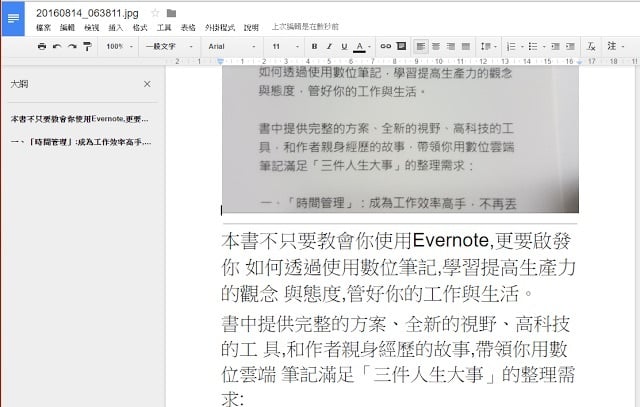Open the font size 11 dropdown

[x=285, y=47]
